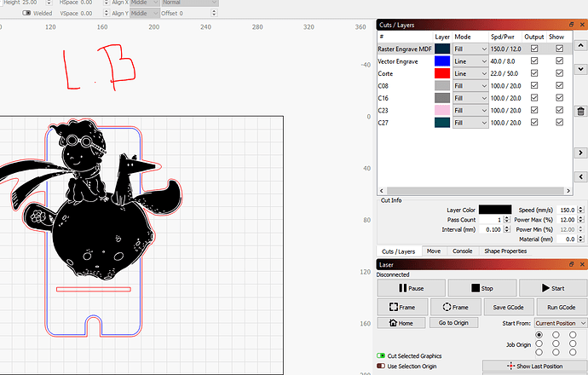Toggle Show for Raster Engrave MDF layer
Screen dimensions: 588x375
coord(560,49)
